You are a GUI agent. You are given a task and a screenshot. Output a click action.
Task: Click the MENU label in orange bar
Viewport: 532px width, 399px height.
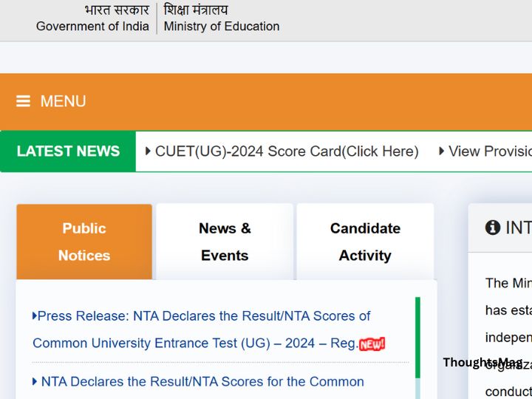[x=63, y=101]
